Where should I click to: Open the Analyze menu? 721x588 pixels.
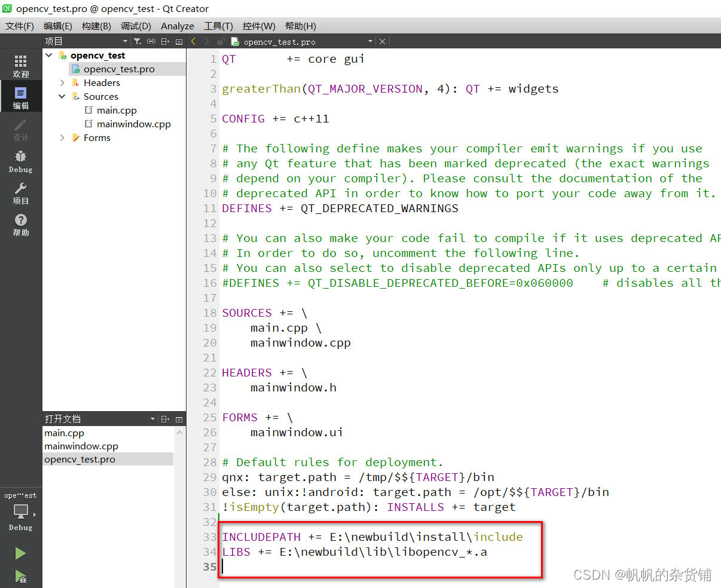click(178, 26)
